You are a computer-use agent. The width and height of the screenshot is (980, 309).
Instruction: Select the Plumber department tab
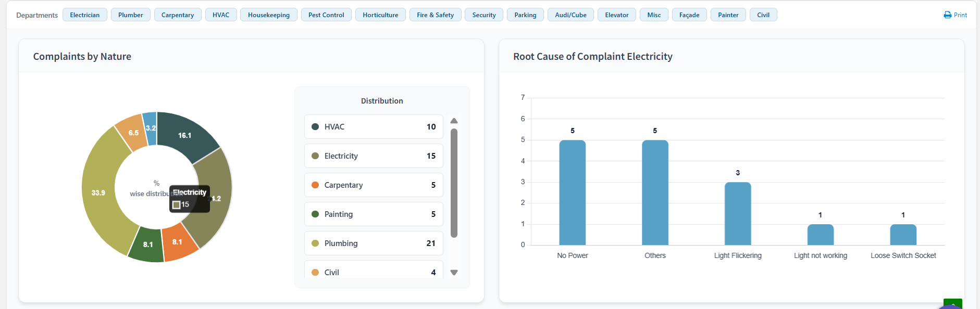pos(130,15)
